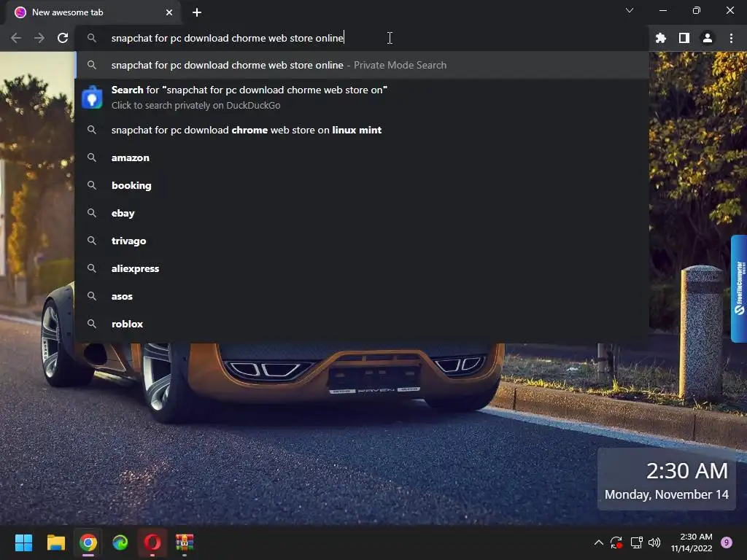Screen dimensions: 747x560
Task: Show hidden system tray icons
Action: tap(599, 542)
